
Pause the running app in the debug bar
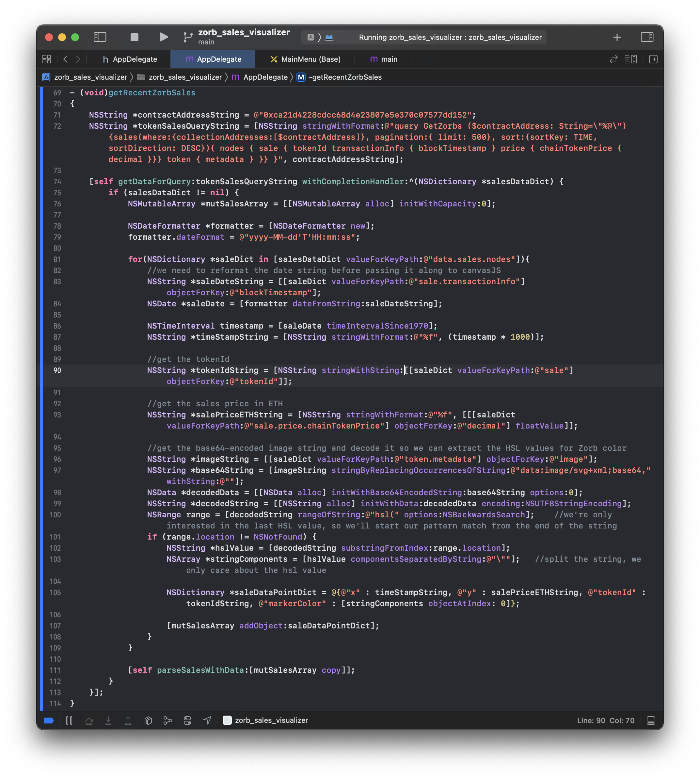point(69,720)
